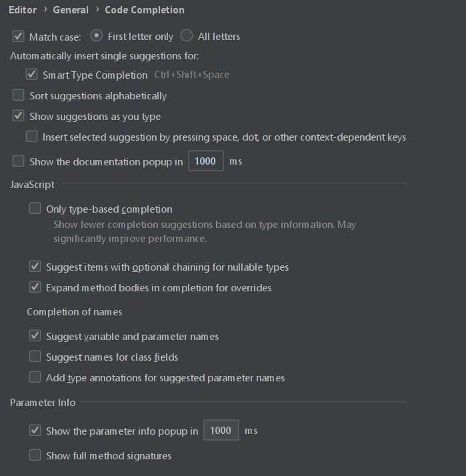Select the First letter only radio button

pyautogui.click(x=96, y=36)
